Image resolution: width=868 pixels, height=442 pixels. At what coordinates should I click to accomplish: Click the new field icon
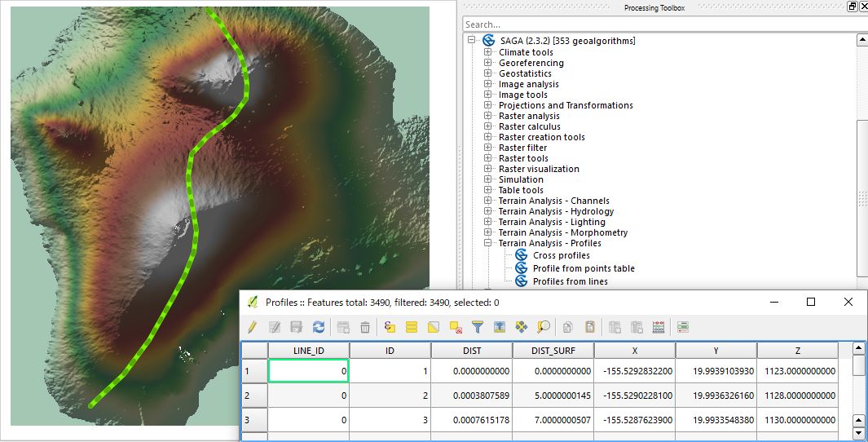615,327
